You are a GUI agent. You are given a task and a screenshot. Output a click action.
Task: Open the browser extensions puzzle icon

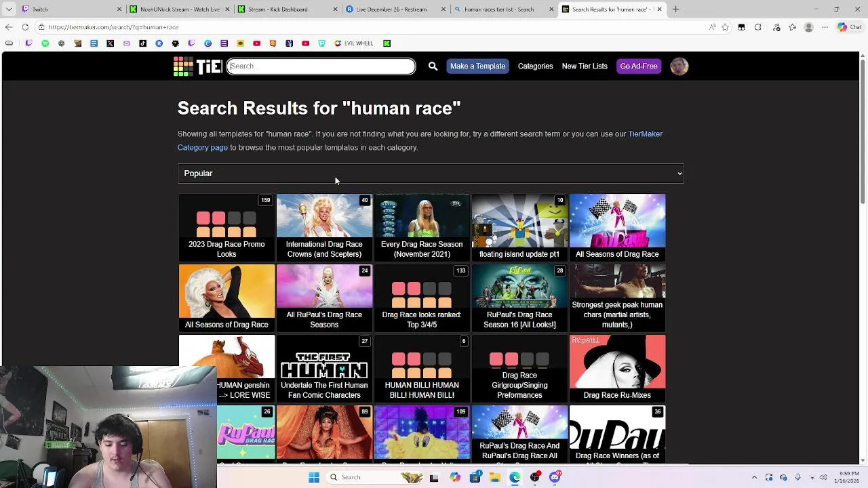coord(758,27)
